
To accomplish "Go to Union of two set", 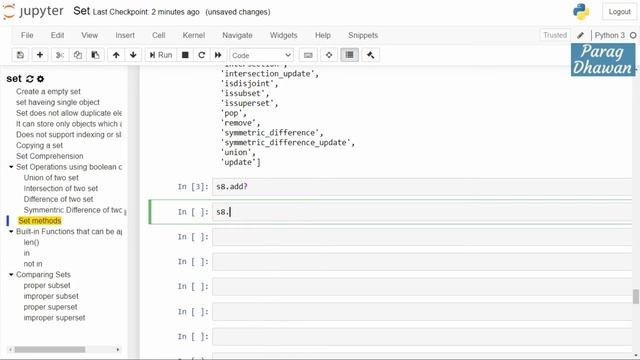I will pos(51,178).
